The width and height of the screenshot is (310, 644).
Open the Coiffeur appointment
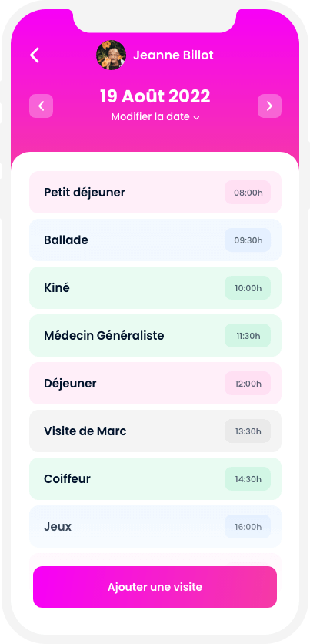point(155,479)
